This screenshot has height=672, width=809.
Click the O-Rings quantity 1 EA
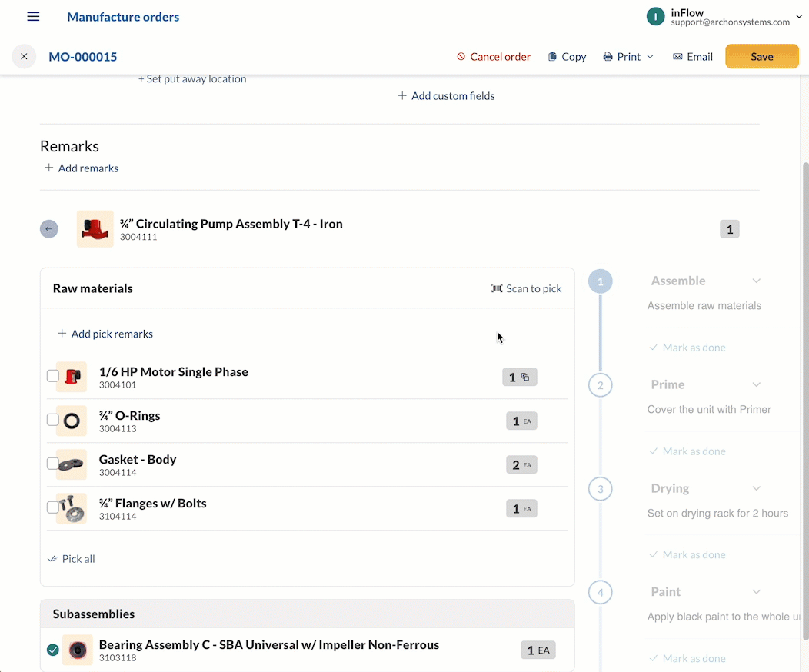click(521, 421)
